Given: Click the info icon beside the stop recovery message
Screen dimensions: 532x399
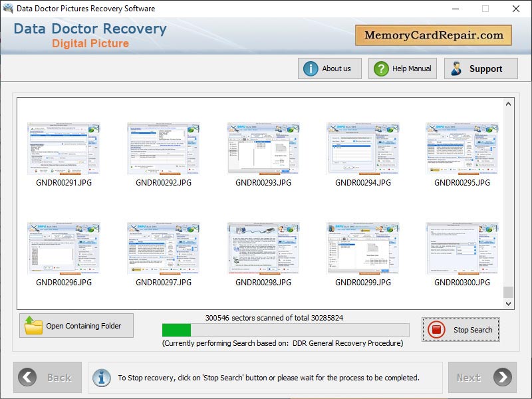Looking at the screenshot, I should [x=101, y=378].
